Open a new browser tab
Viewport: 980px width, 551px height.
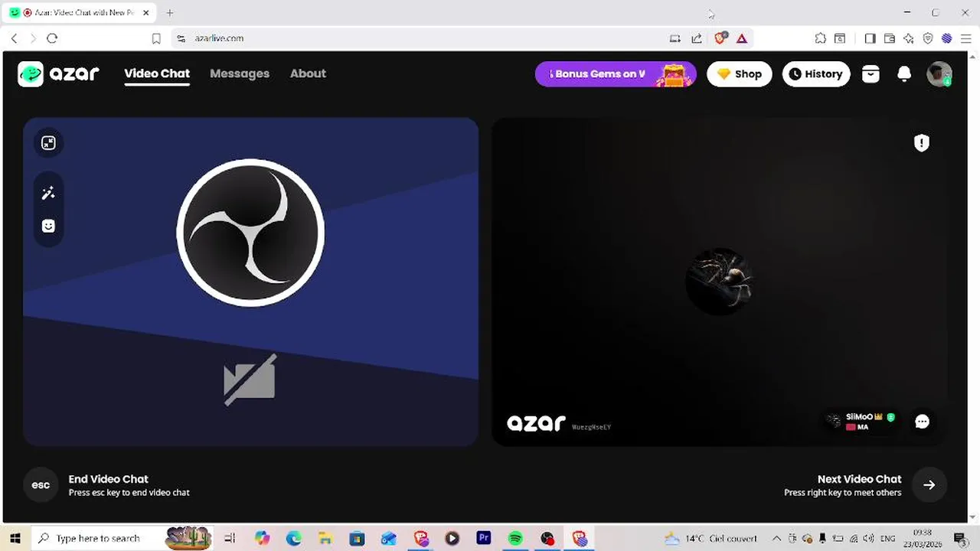point(170,13)
